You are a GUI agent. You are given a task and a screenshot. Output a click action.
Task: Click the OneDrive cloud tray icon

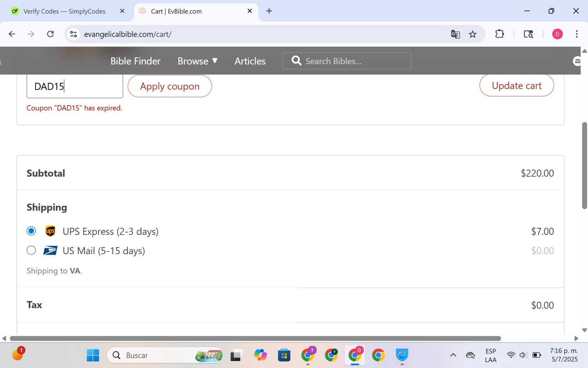[470, 355]
